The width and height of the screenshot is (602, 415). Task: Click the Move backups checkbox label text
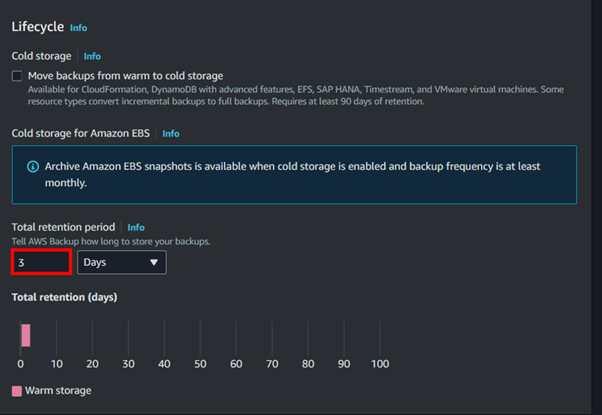click(126, 76)
